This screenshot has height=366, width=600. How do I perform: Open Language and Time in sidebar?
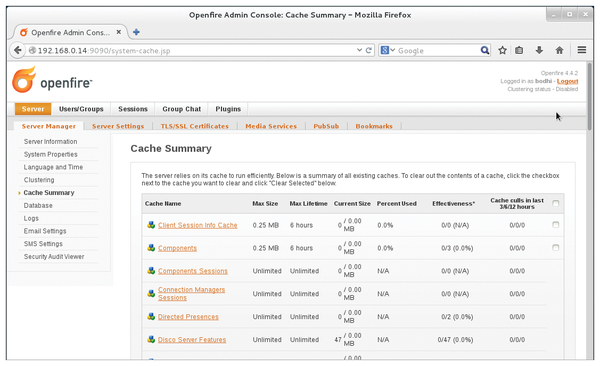(53, 167)
